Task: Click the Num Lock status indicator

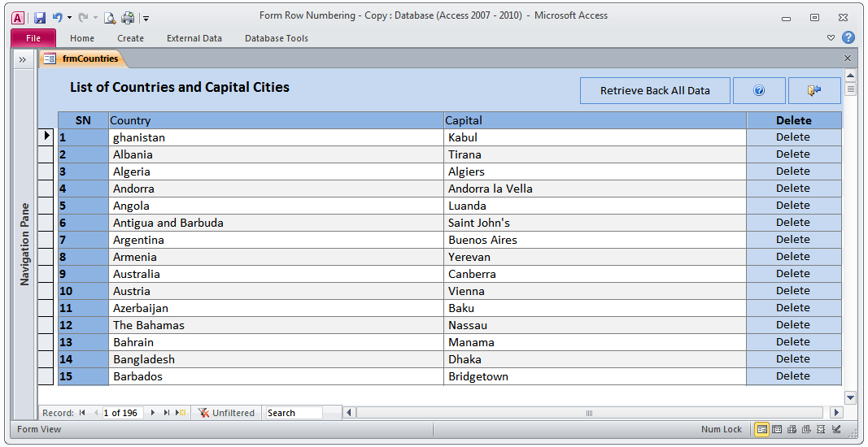Action: (x=722, y=429)
